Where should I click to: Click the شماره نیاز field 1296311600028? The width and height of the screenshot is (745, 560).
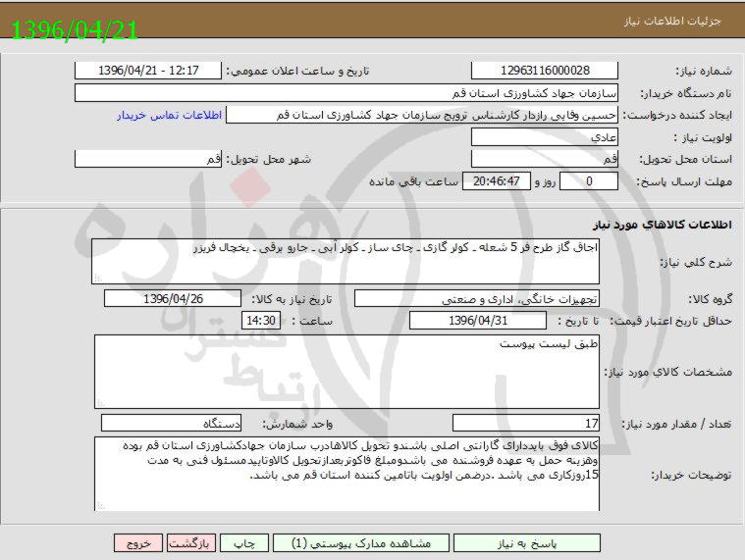click(x=545, y=71)
